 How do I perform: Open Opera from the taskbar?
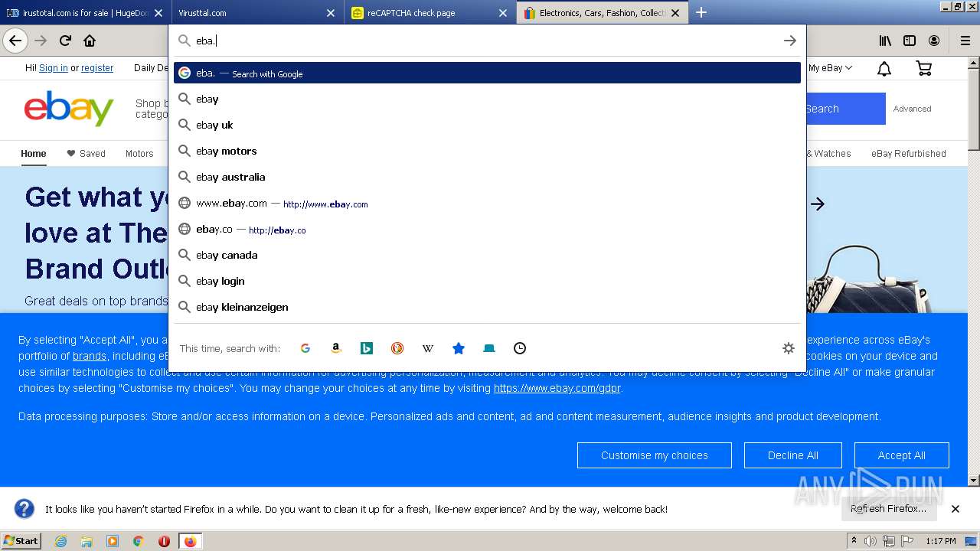coord(164,541)
